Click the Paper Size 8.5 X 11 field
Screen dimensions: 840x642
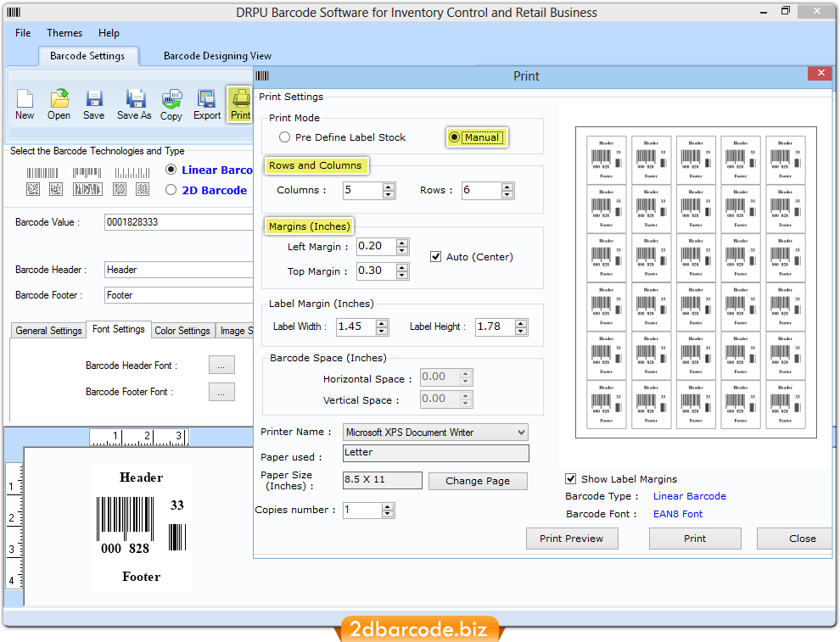[x=383, y=480]
